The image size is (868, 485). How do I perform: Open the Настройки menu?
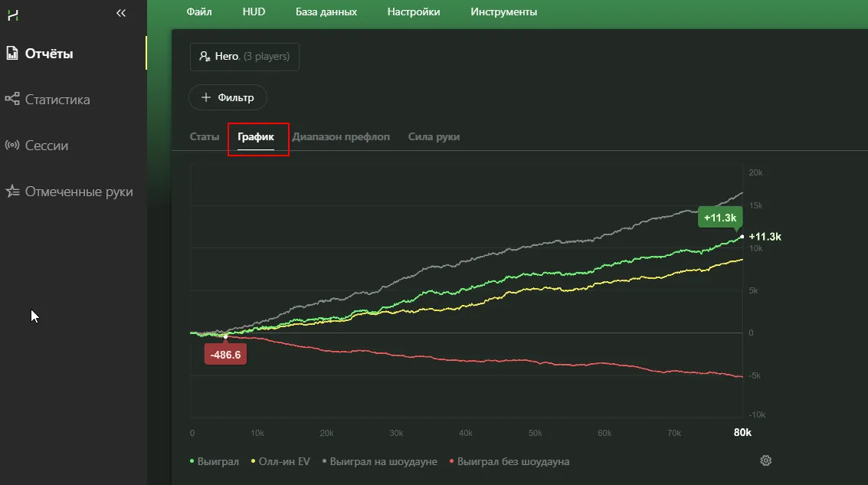(x=414, y=11)
